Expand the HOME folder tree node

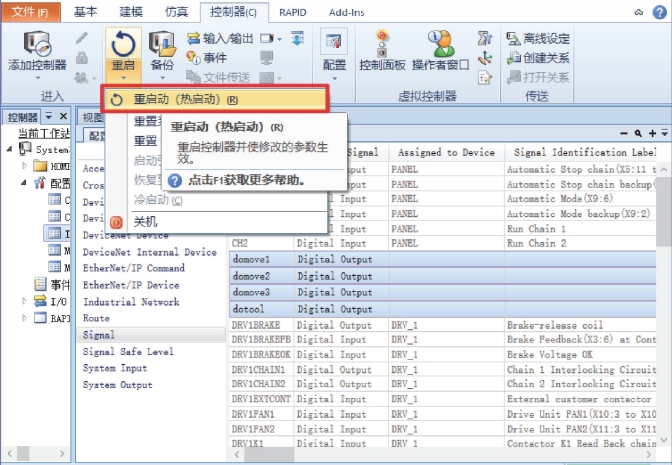pyautogui.click(x=25, y=166)
